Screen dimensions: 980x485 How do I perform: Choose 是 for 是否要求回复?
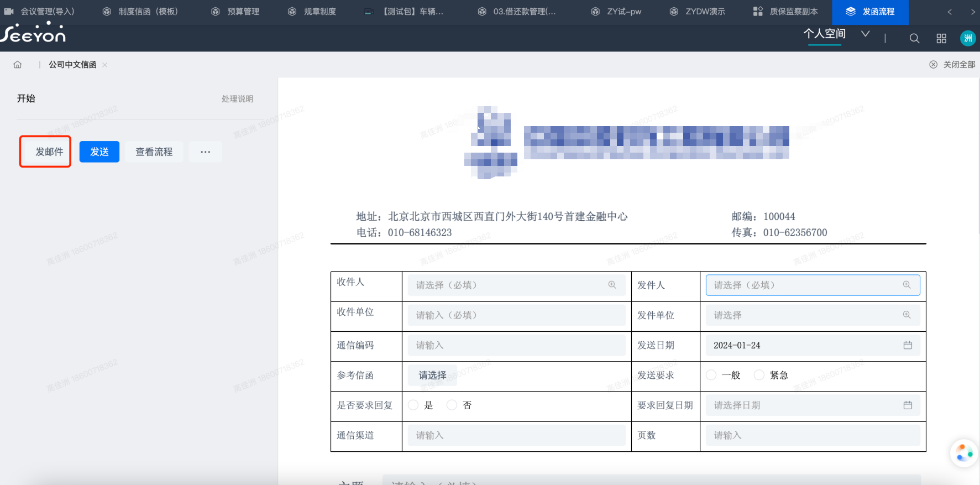413,405
